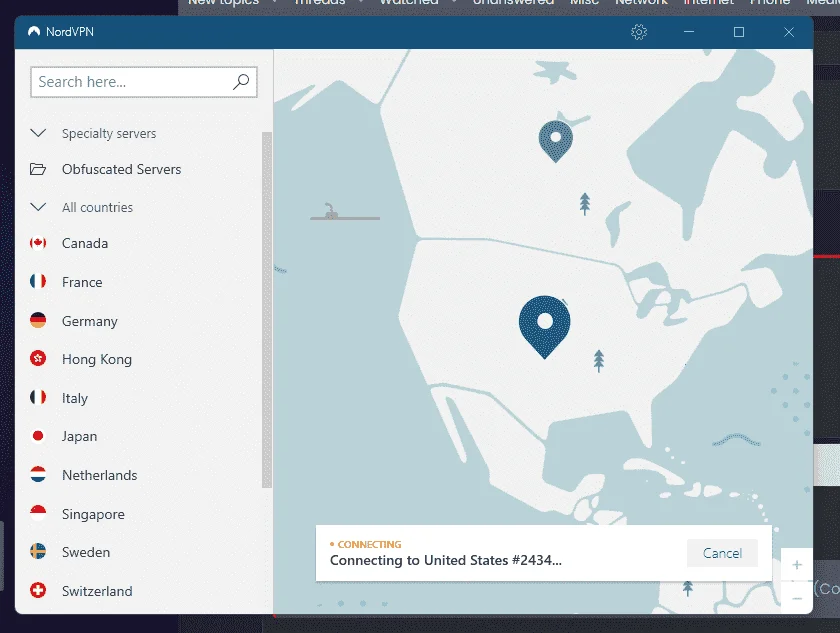
Task: Collapse the Specialty servers section
Action: point(38,133)
